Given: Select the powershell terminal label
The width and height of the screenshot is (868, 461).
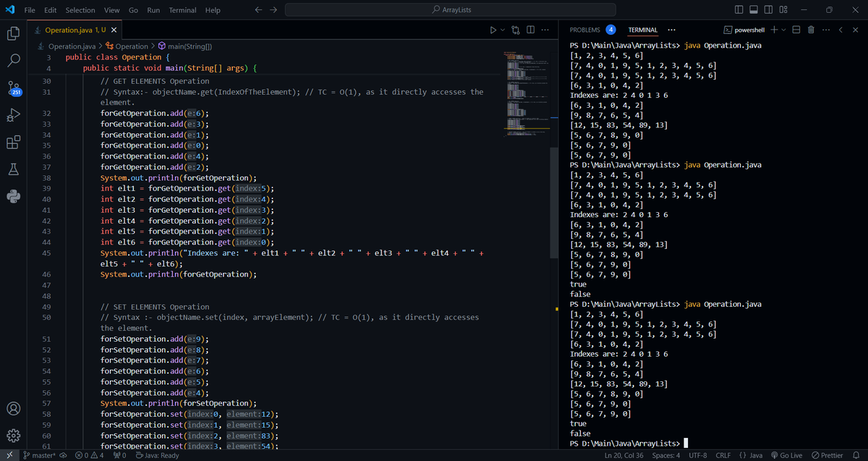Looking at the screenshot, I should coord(744,30).
